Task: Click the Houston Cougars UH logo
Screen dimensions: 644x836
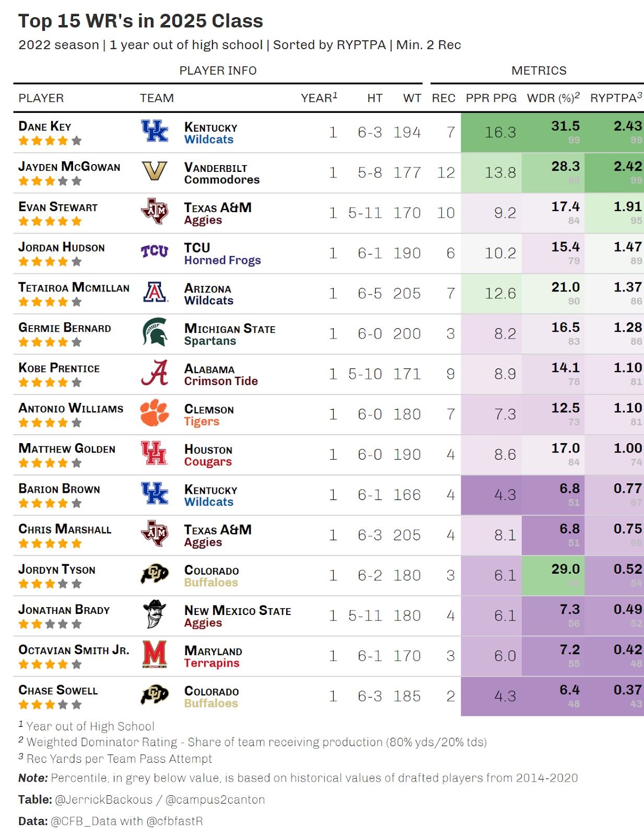Action: click(155, 453)
